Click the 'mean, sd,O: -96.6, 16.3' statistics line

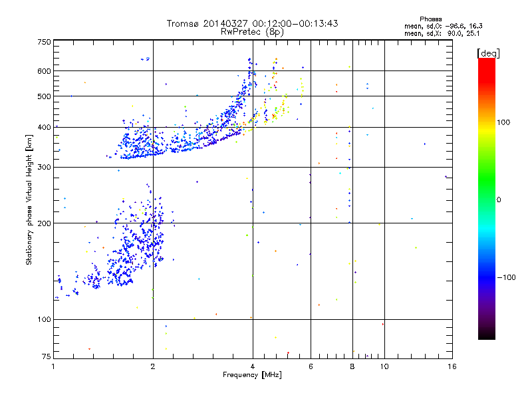click(443, 26)
